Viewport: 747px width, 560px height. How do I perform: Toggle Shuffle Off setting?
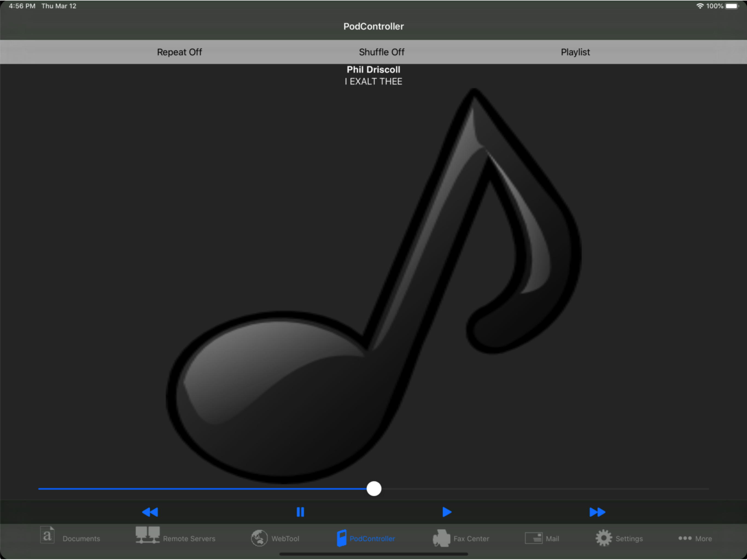click(381, 52)
